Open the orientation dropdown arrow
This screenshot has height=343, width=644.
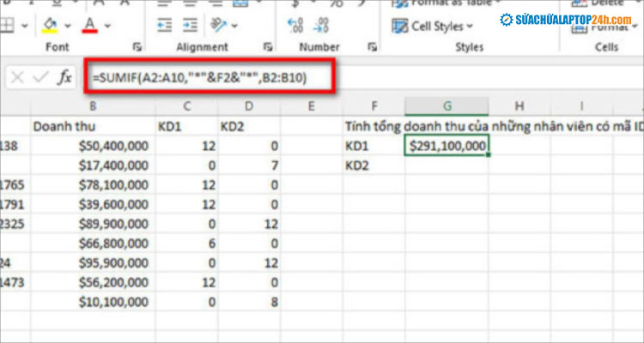pos(234,26)
